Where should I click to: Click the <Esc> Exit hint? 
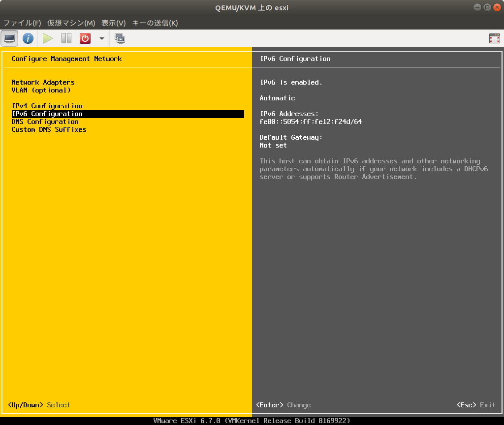(476, 405)
